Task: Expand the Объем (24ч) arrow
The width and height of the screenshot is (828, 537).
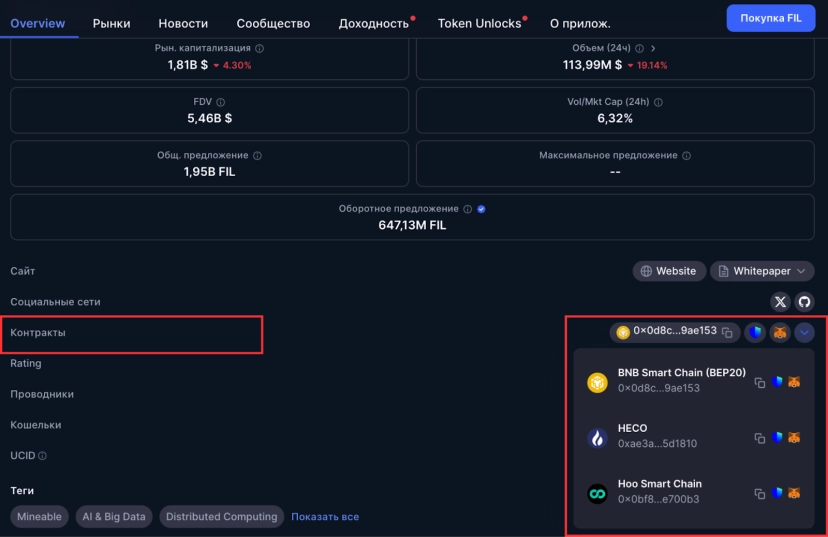Action: [x=653, y=48]
